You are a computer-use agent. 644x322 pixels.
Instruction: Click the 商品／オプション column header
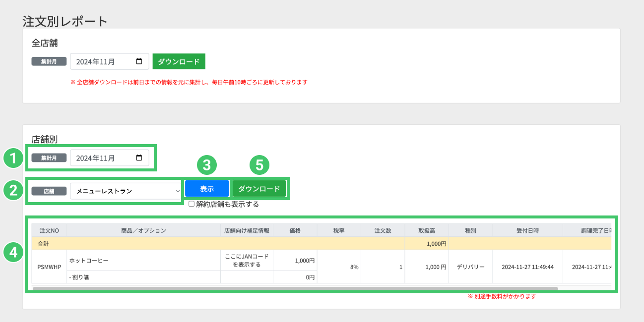click(x=143, y=230)
